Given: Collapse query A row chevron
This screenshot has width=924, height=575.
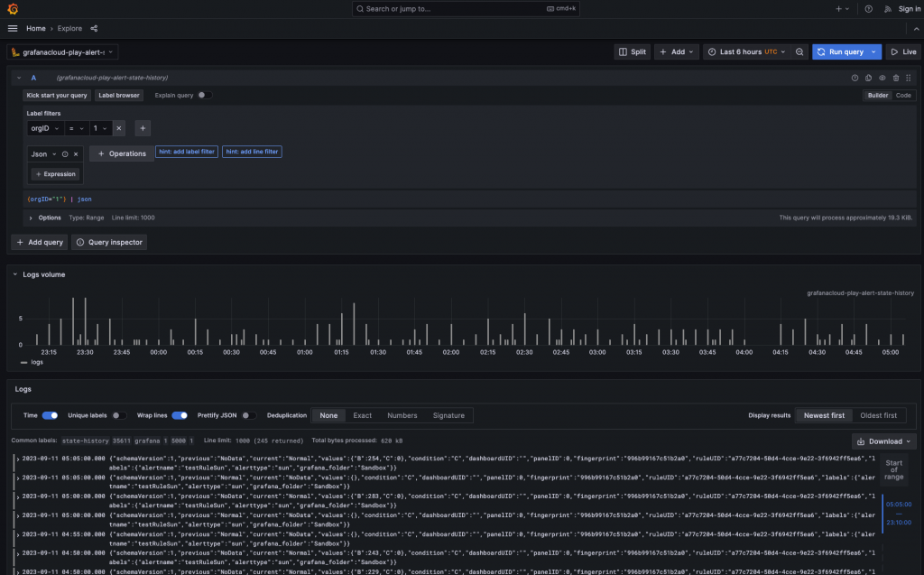Looking at the screenshot, I should [19, 78].
